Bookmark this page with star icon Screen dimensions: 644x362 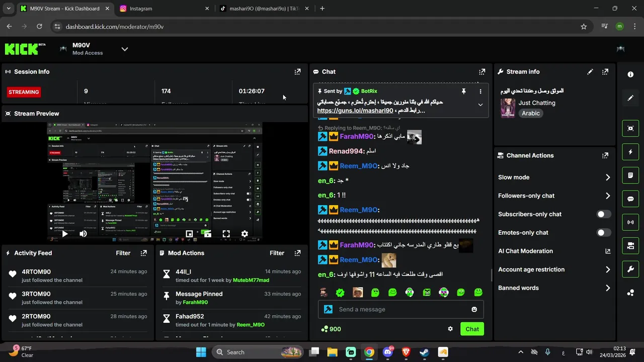click(584, 27)
